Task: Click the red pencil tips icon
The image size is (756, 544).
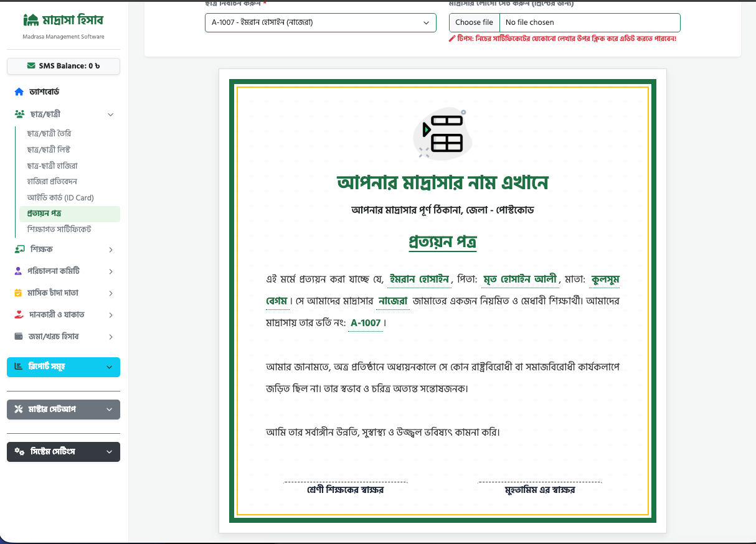Action: click(452, 39)
